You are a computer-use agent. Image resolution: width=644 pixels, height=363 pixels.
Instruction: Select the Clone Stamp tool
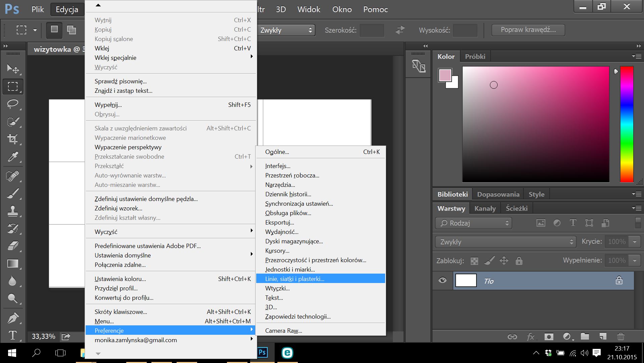13,211
